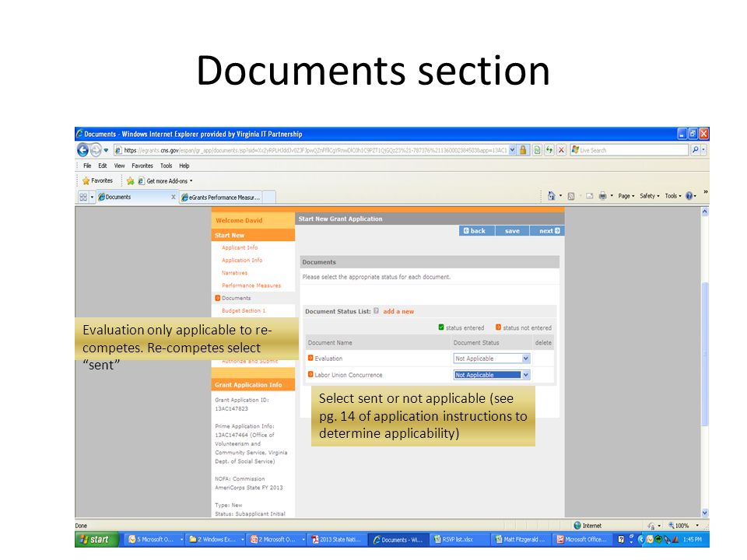Open Microsoft Office taskbar item
This screenshot has width=747, height=560.
(582, 540)
